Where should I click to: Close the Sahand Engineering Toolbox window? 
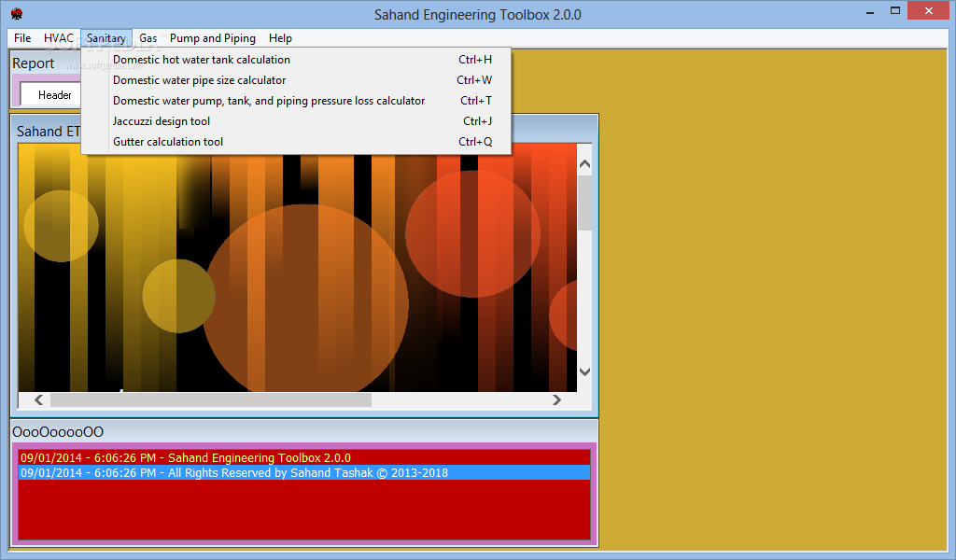929,11
